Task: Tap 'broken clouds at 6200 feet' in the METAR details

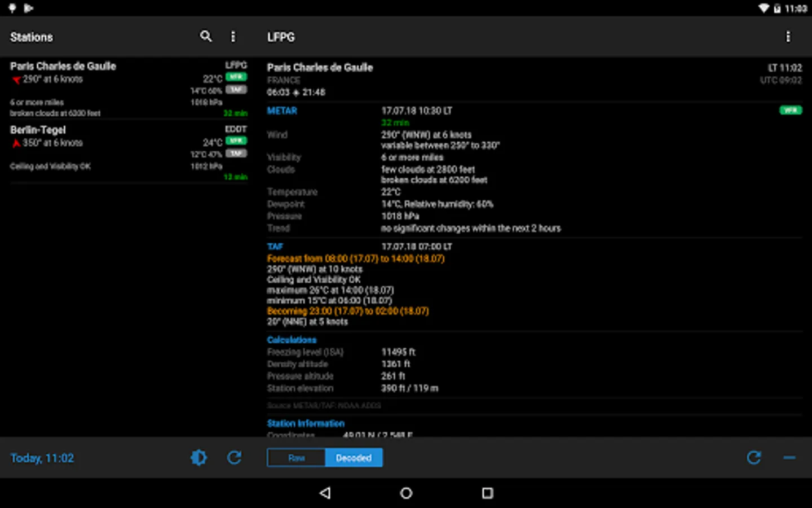Action: 434,180
